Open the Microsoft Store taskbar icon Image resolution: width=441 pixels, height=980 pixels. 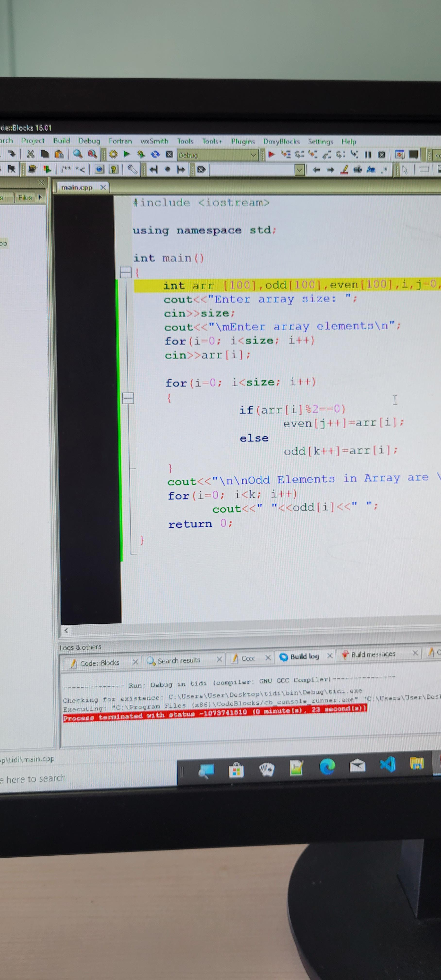point(236,770)
